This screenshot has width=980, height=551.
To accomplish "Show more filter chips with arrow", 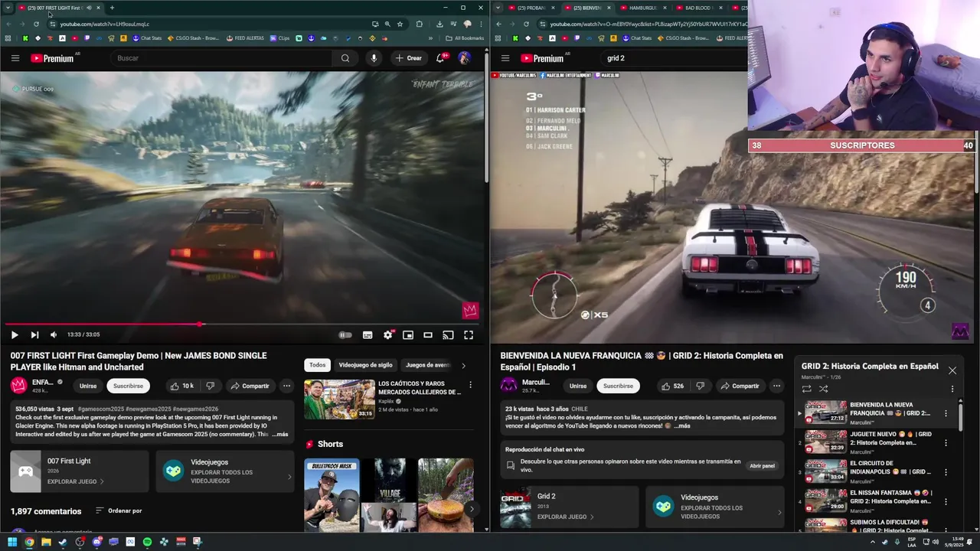I will pyautogui.click(x=463, y=365).
